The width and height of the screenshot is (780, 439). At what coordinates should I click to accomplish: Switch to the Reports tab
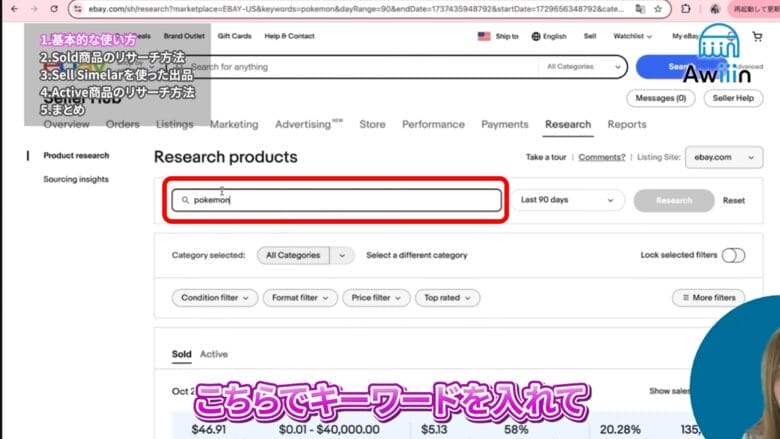point(627,124)
